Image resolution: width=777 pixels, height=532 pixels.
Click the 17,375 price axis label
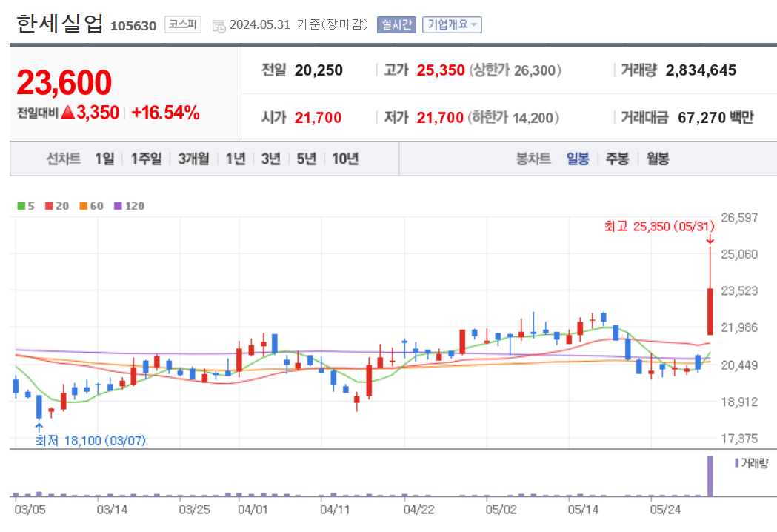coord(739,439)
